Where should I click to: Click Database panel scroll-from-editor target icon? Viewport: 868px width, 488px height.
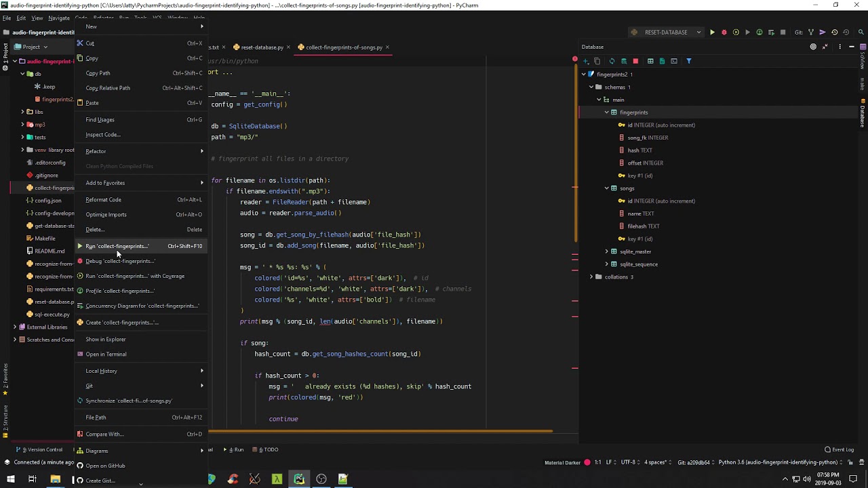(813, 47)
